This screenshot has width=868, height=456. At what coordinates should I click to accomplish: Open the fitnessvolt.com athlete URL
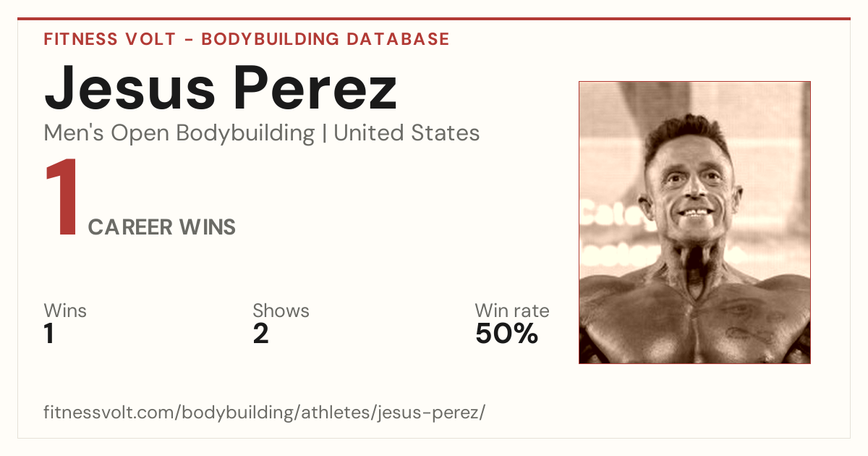pyautogui.click(x=265, y=413)
